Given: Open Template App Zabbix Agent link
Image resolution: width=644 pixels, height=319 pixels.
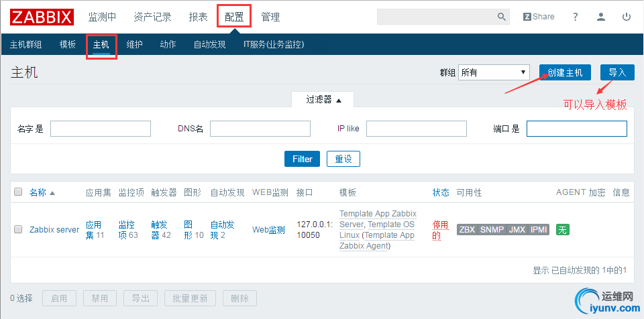Looking at the screenshot, I should (377, 241).
